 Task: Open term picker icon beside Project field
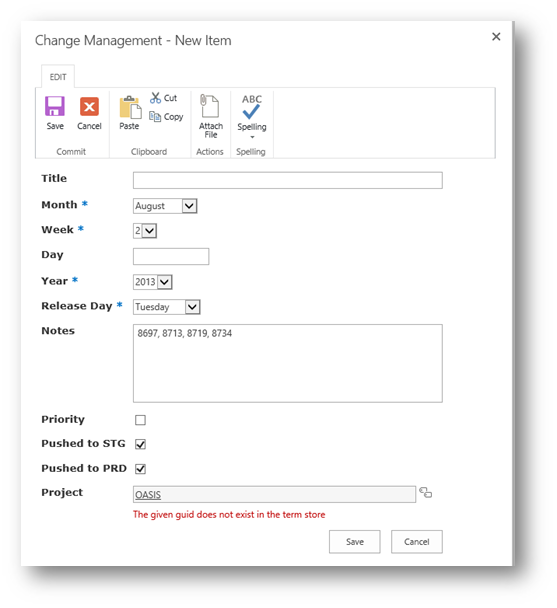click(426, 493)
